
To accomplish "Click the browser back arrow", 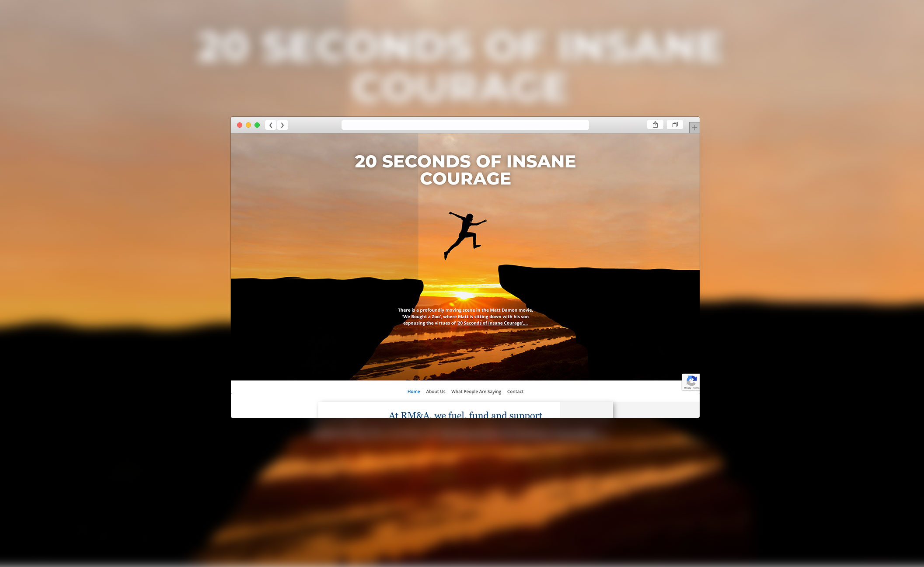I will point(271,125).
